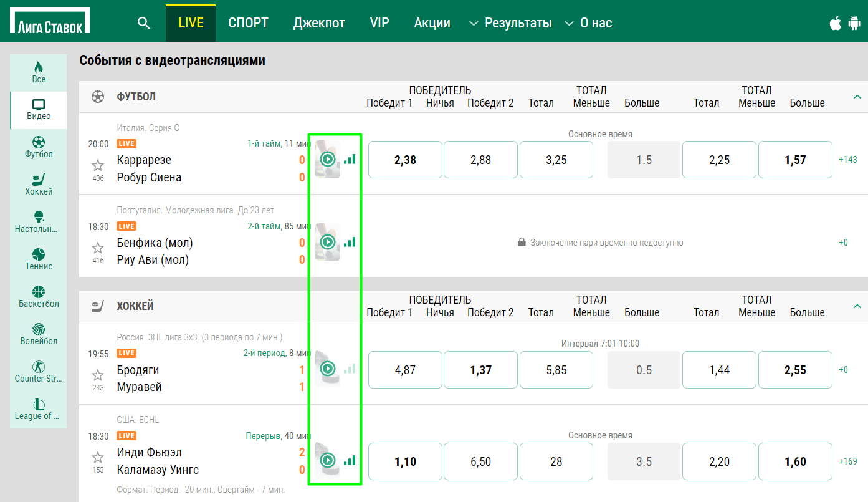This screenshot has height=502, width=868.
Task: Switch to the LIVE tab
Action: point(191,23)
